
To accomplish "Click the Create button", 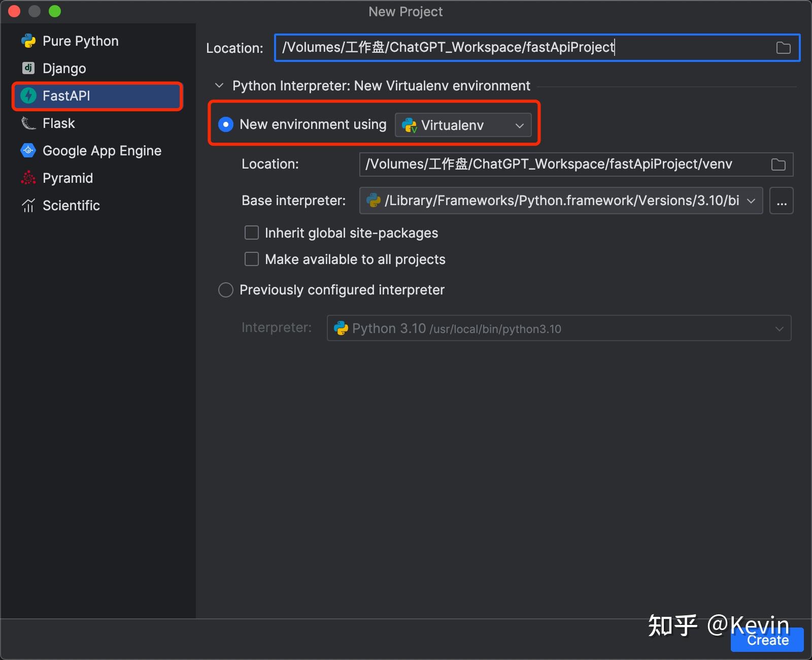I will click(767, 640).
